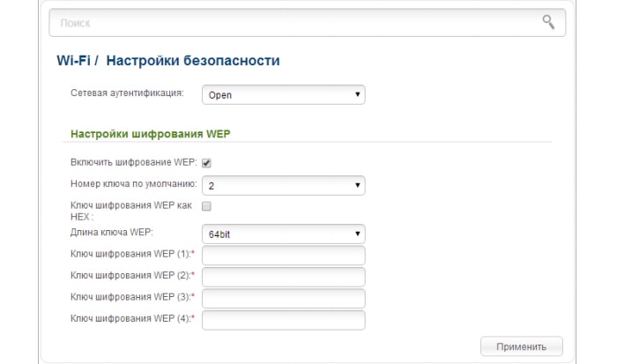Expand the Номер ключа по умолчанию dropdown
The image size is (617, 364).
(283, 185)
